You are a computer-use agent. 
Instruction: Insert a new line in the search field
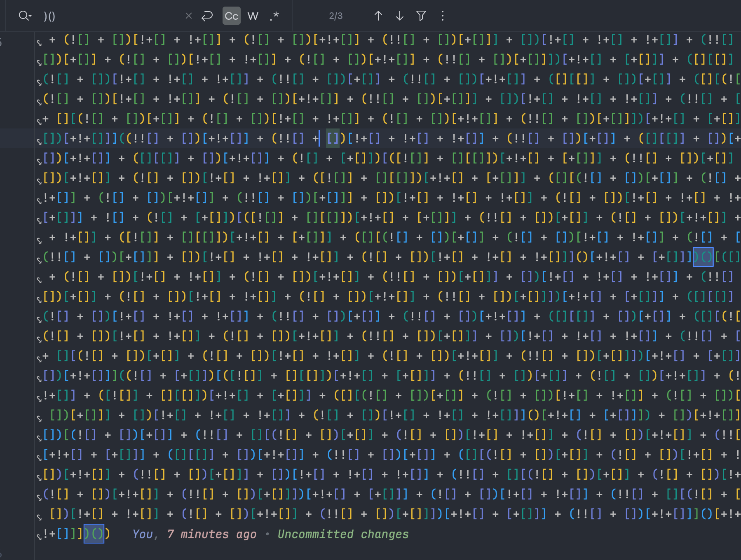207,16
